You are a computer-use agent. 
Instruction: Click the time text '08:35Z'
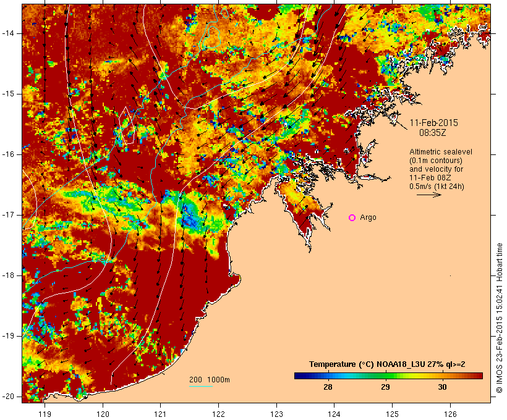(x=433, y=132)
